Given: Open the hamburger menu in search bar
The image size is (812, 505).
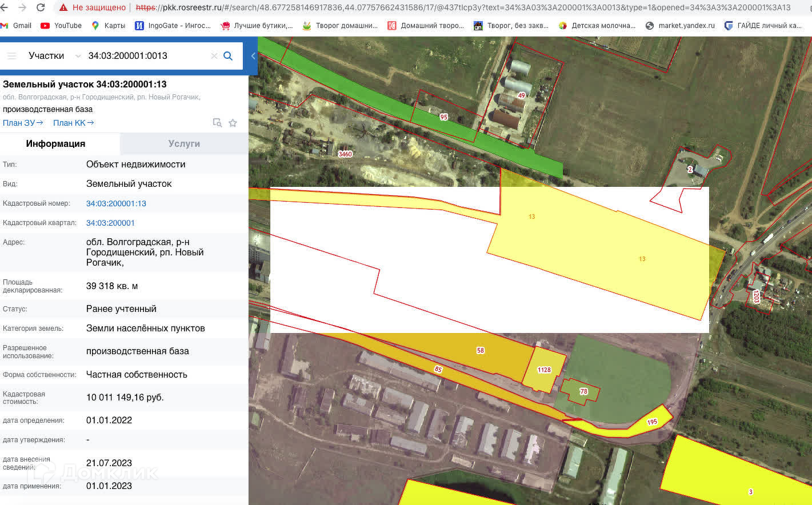Looking at the screenshot, I should point(11,56).
